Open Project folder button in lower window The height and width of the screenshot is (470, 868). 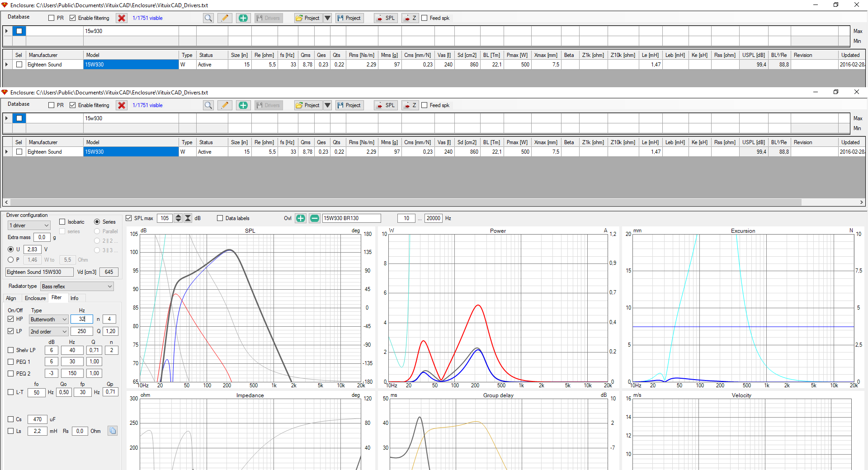click(x=308, y=105)
